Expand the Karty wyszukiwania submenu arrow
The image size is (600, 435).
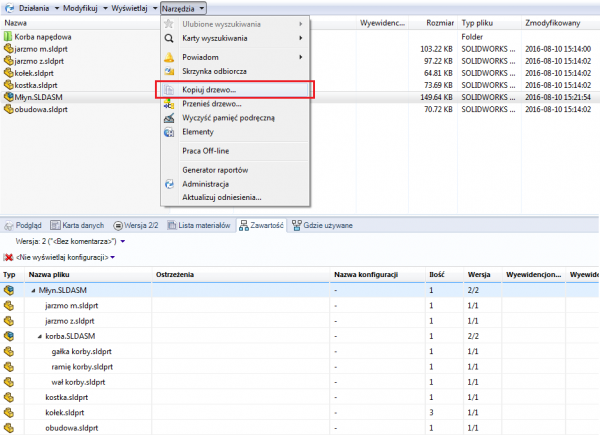tap(301, 38)
